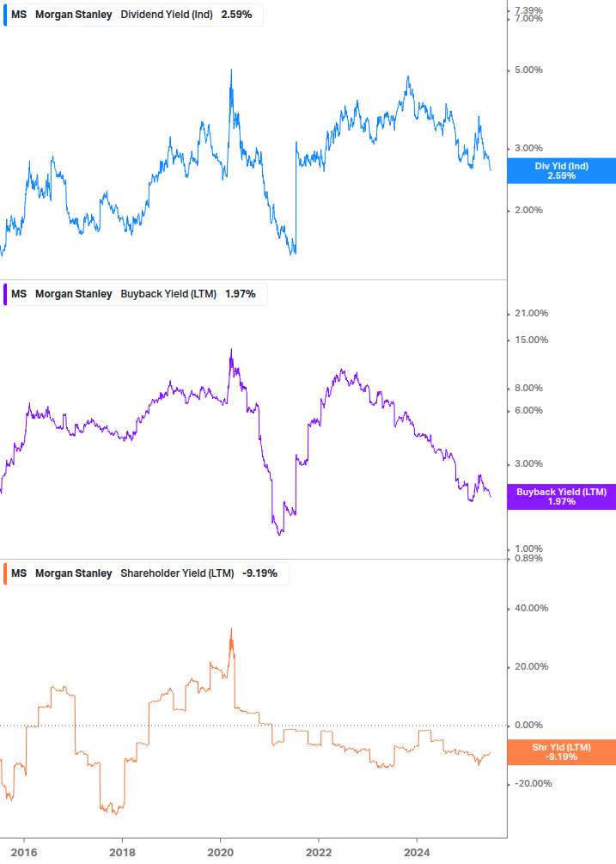The image size is (616, 864).
Task: Click the 5.00% label on the dividend axis
Action: coord(528,70)
